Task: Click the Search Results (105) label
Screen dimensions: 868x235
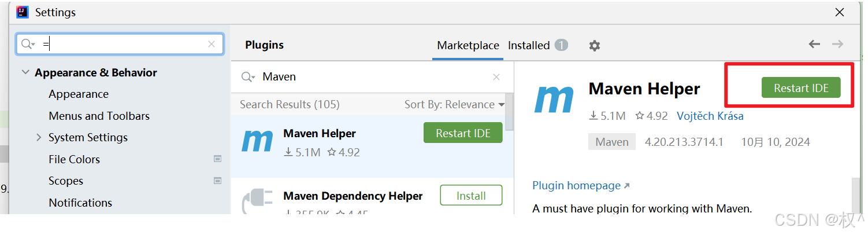Action: click(290, 105)
